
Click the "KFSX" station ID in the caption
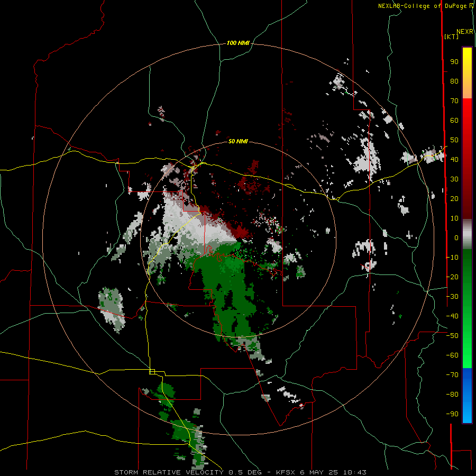[x=286, y=472]
